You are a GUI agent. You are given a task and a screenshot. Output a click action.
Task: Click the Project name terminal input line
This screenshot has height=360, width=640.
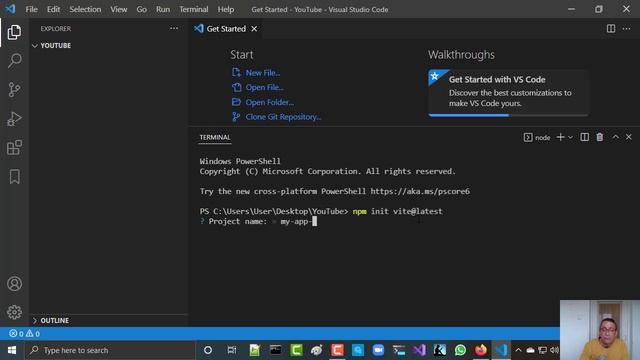258,221
